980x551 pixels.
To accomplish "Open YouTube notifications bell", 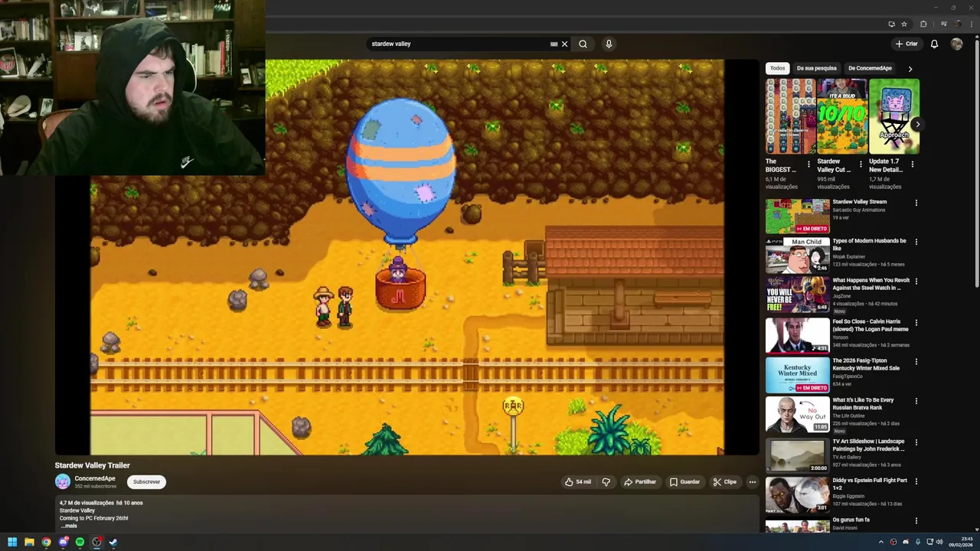I will point(934,44).
